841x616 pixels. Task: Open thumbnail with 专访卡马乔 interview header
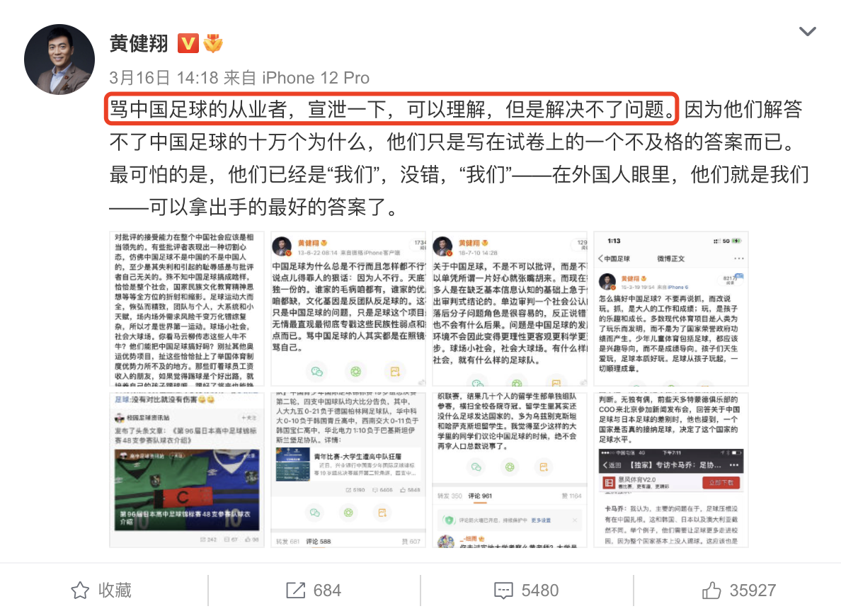pyautogui.click(x=671, y=470)
